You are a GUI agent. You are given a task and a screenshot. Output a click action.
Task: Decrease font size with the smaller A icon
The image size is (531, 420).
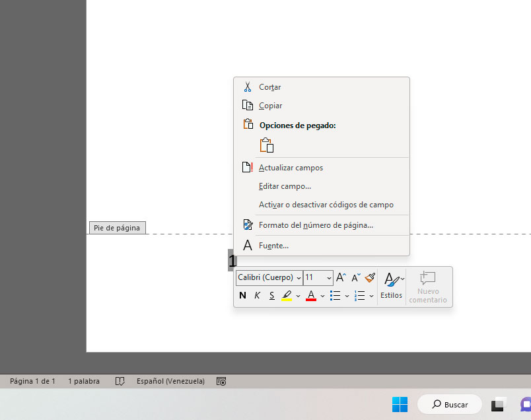click(x=355, y=278)
